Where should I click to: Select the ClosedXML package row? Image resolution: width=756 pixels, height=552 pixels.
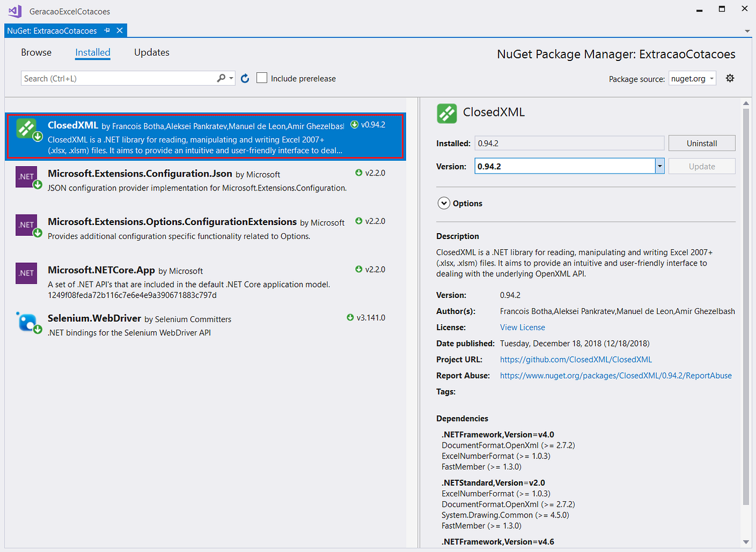click(x=205, y=137)
